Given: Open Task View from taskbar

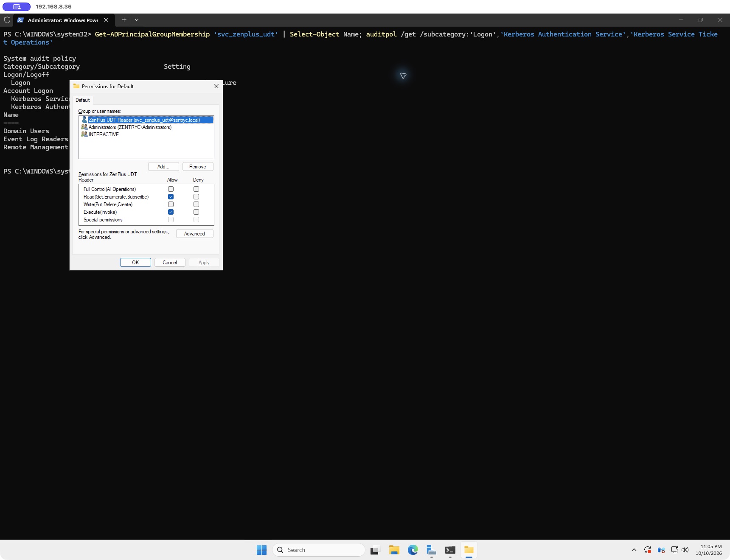Looking at the screenshot, I should [375, 550].
